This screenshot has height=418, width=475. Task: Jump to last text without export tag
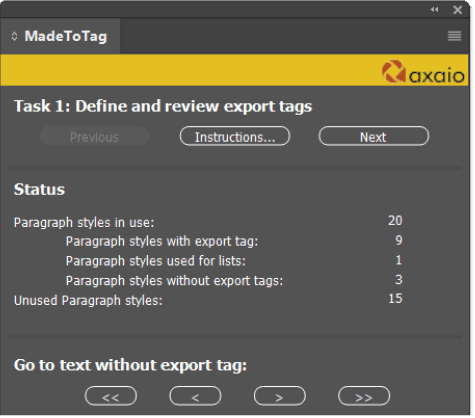(x=364, y=397)
